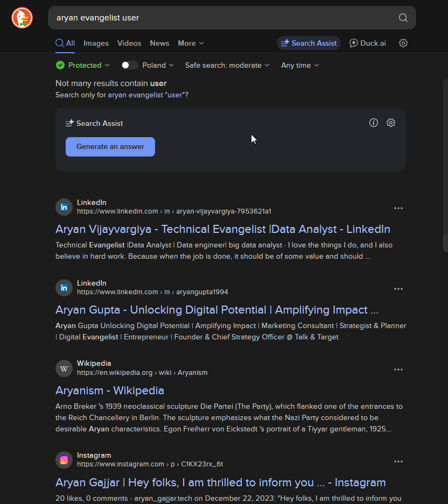Open the Safe search: moderate dropdown

click(x=227, y=65)
